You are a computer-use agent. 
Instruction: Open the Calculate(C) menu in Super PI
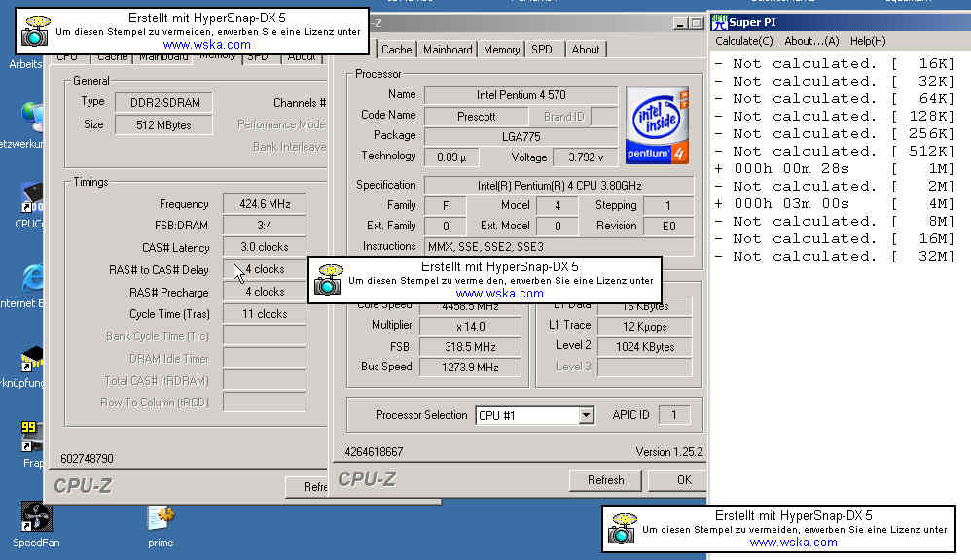tap(743, 41)
